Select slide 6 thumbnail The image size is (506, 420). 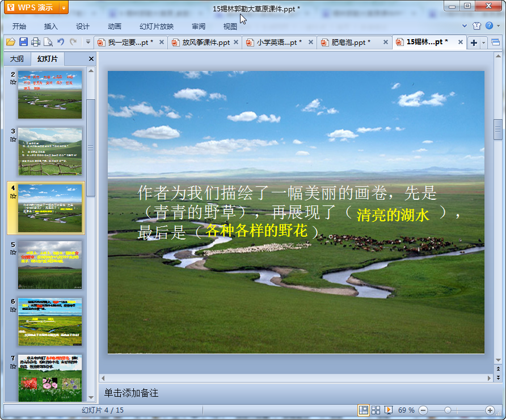tap(50, 322)
